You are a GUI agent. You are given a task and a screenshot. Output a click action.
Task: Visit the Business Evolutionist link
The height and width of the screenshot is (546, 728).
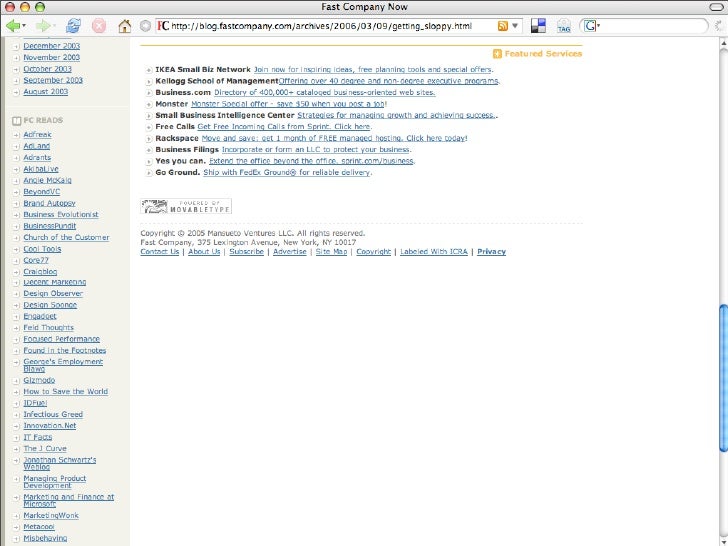pyautogui.click(x=61, y=214)
